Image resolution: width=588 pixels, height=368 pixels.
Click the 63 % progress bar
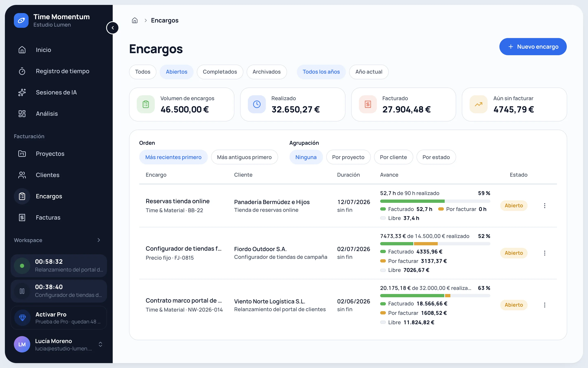pyautogui.click(x=435, y=296)
